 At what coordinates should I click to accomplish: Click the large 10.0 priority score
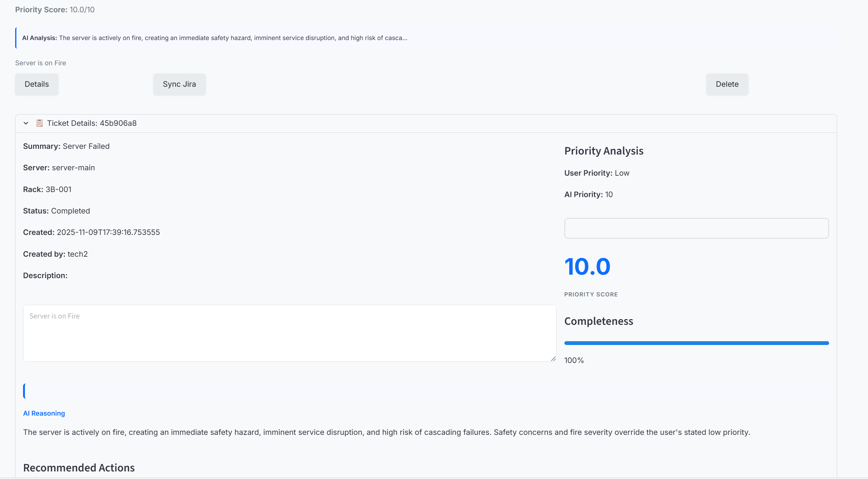pyautogui.click(x=587, y=266)
